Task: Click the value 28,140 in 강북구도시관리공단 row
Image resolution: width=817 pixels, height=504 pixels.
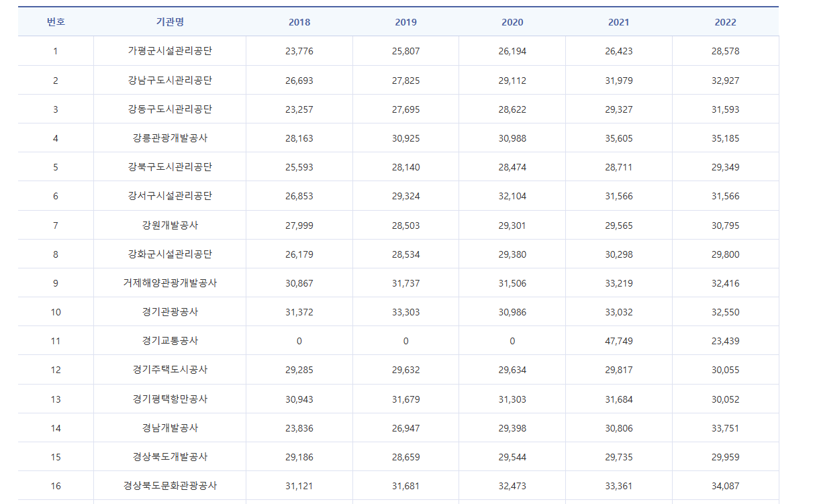Action: (405, 167)
